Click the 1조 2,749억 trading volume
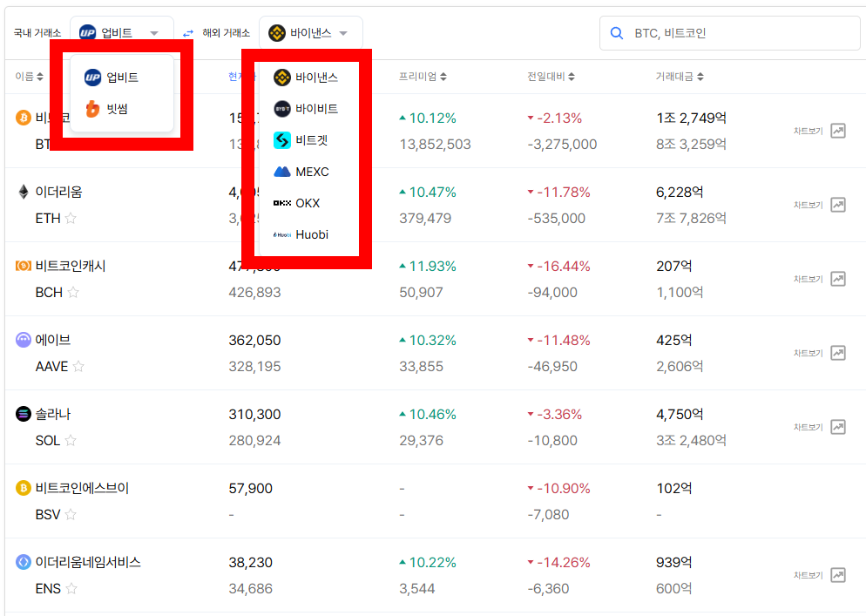Viewport: 866px width, 616px height. point(691,118)
